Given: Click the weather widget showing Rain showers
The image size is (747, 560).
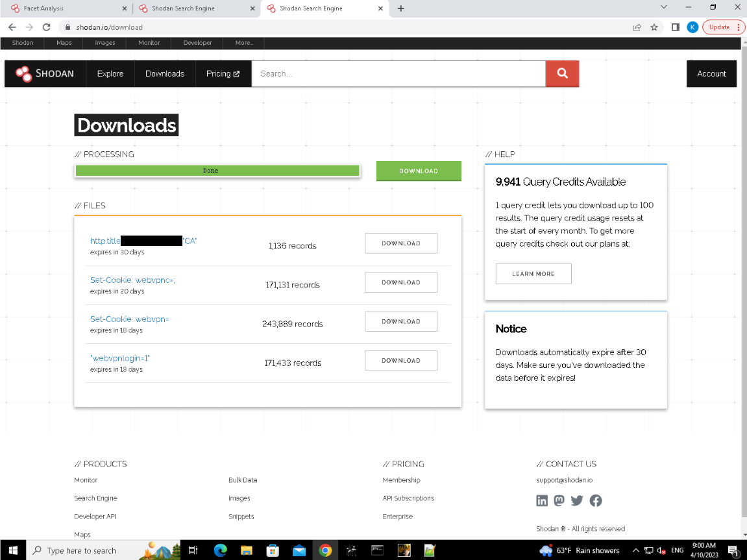Looking at the screenshot, I should pyautogui.click(x=580, y=550).
